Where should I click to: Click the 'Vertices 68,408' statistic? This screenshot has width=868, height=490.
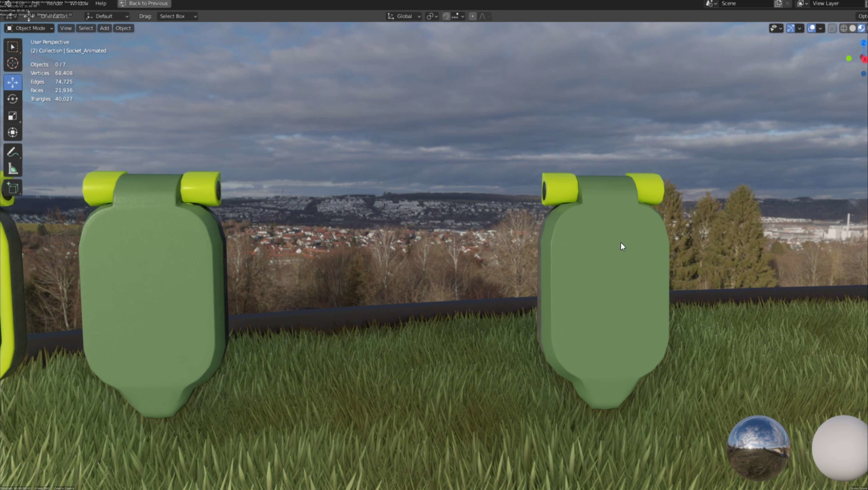coord(51,73)
